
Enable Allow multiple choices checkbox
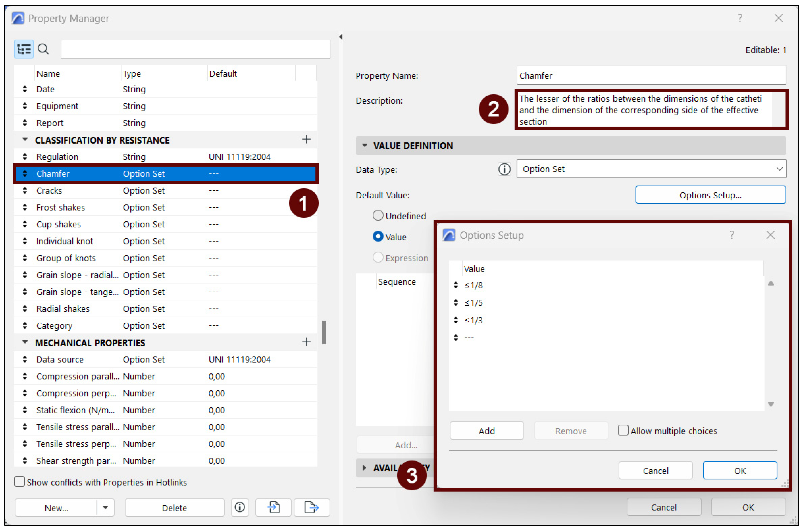point(623,430)
